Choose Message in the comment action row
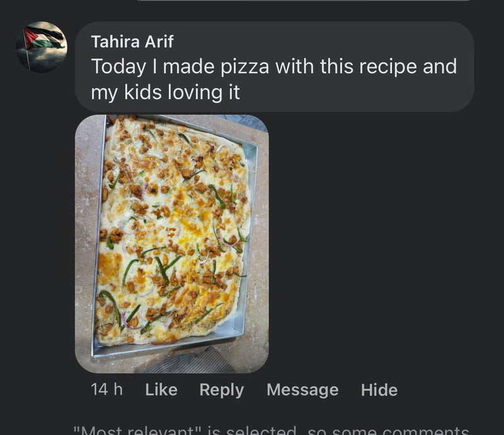 coord(302,390)
